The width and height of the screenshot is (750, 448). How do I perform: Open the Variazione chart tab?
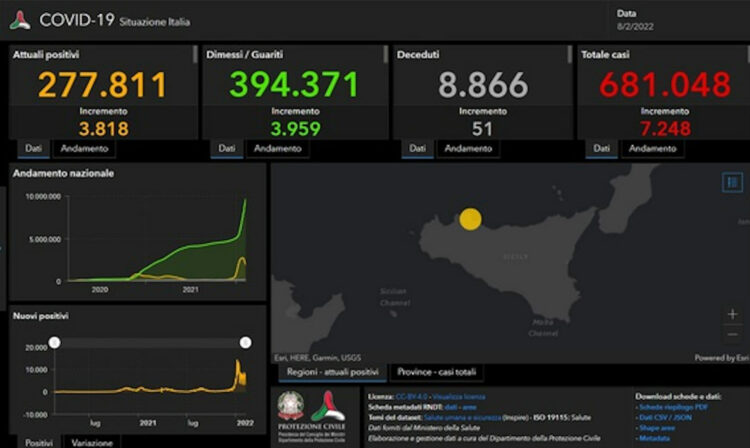(90, 441)
